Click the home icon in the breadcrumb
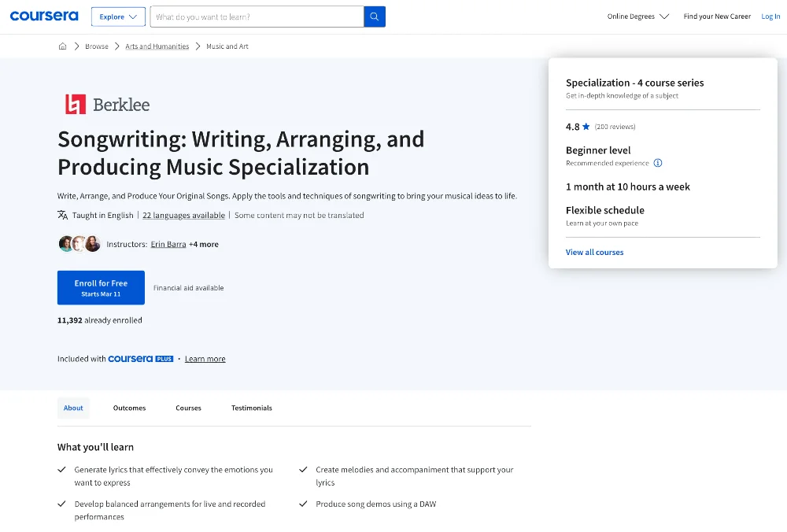This screenshot has height=532, width=787. click(x=62, y=46)
